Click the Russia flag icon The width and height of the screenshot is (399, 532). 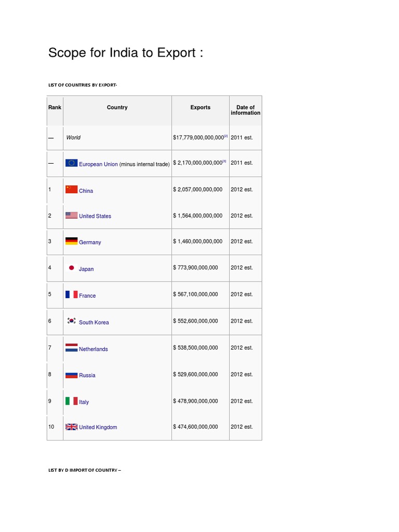(71, 375)
